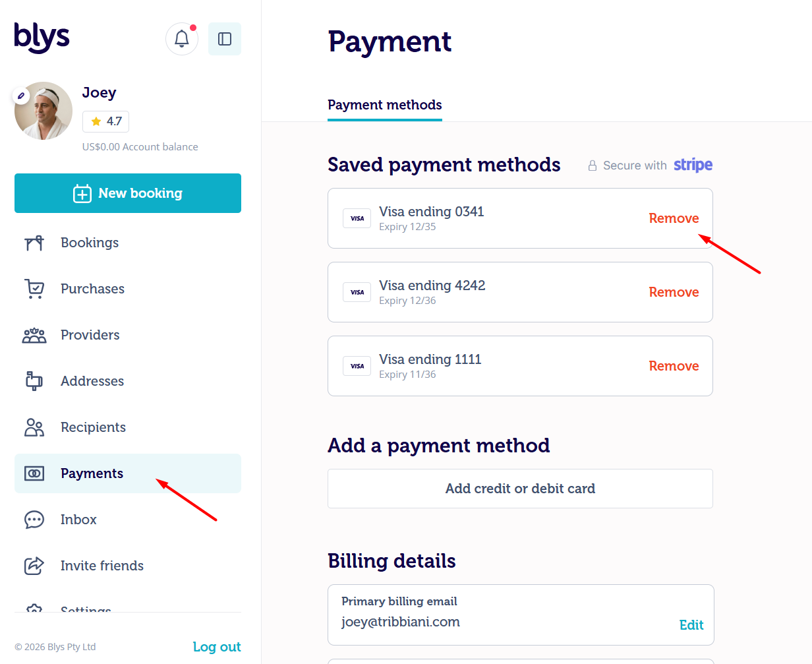Open Inbox via chat bubble icon
Viewport: 812px width, 664px height.
[x=34, y=520]
